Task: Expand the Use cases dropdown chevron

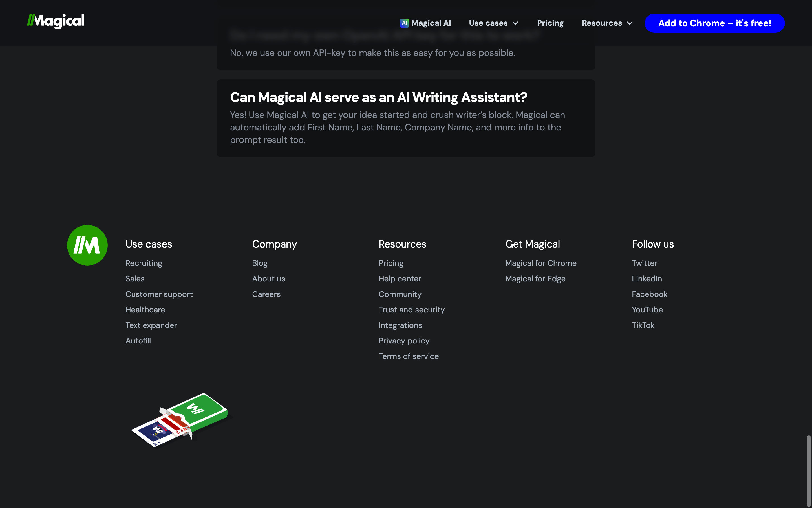Action: 515,23
